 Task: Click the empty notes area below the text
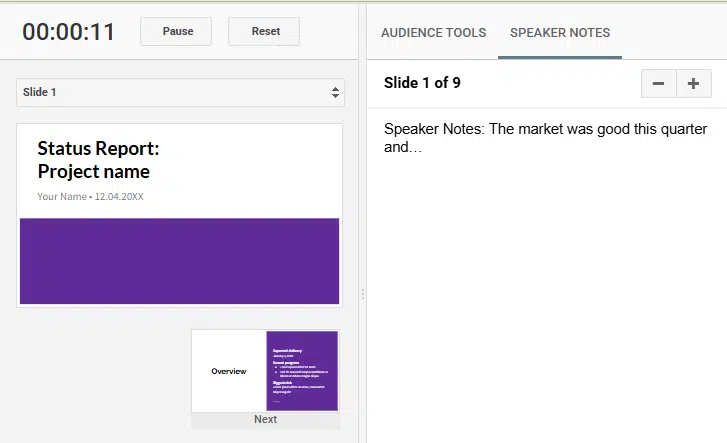pos(545,300)
